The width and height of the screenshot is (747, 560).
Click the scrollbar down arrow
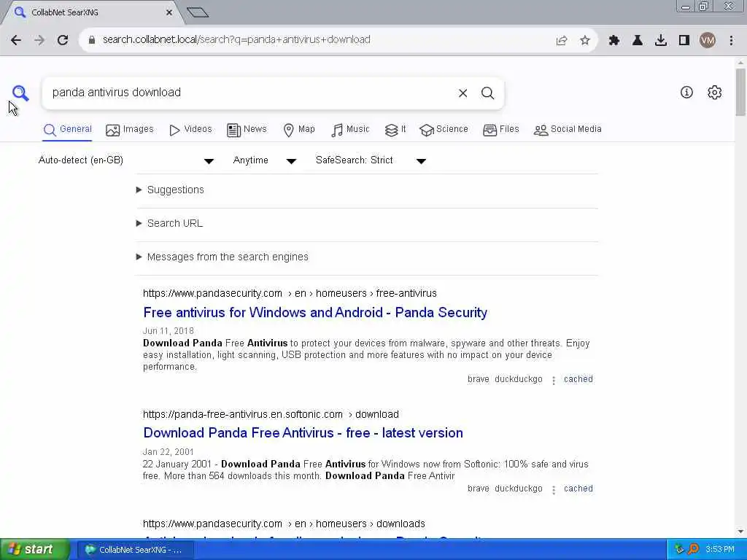point(740,532)
